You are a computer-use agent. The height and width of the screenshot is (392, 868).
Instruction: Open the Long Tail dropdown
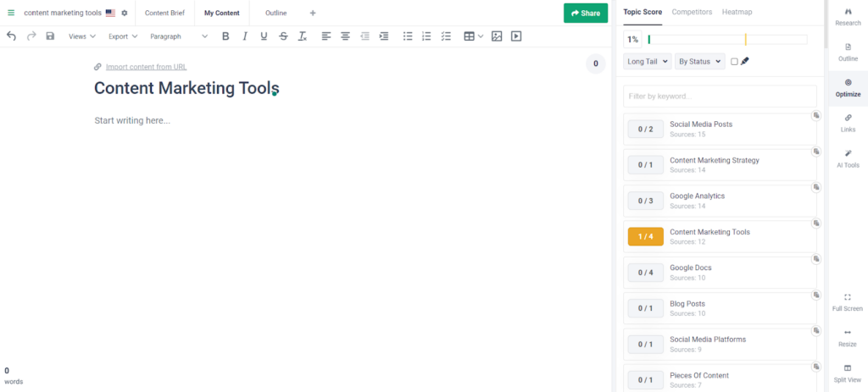tap(648, 62)
